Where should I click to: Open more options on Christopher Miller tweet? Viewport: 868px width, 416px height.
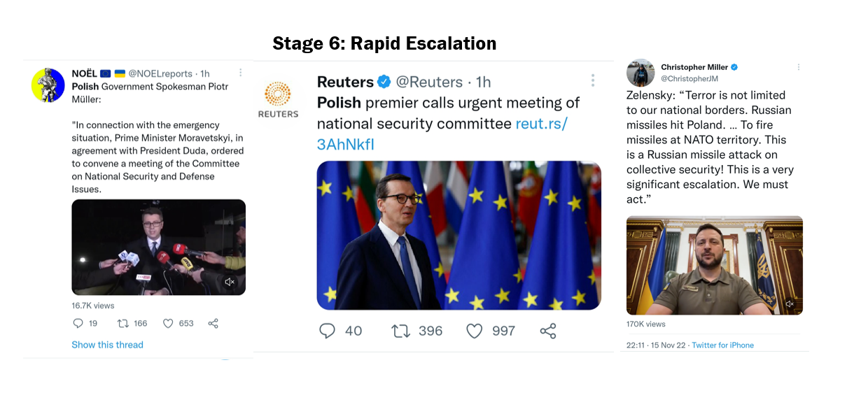pos(798,67)
